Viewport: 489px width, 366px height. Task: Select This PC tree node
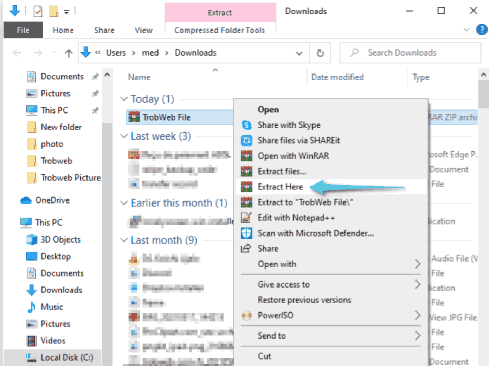coord(49,222)
